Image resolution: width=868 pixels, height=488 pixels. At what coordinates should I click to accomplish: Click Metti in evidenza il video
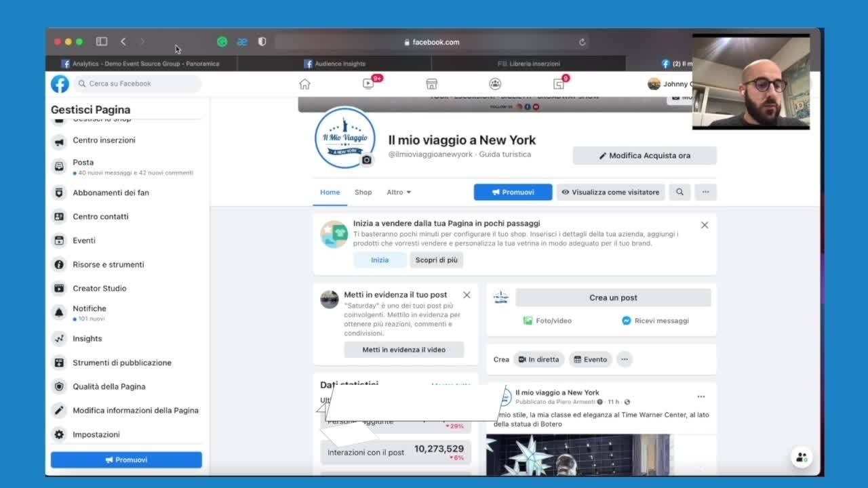click(x=404, y=350)
